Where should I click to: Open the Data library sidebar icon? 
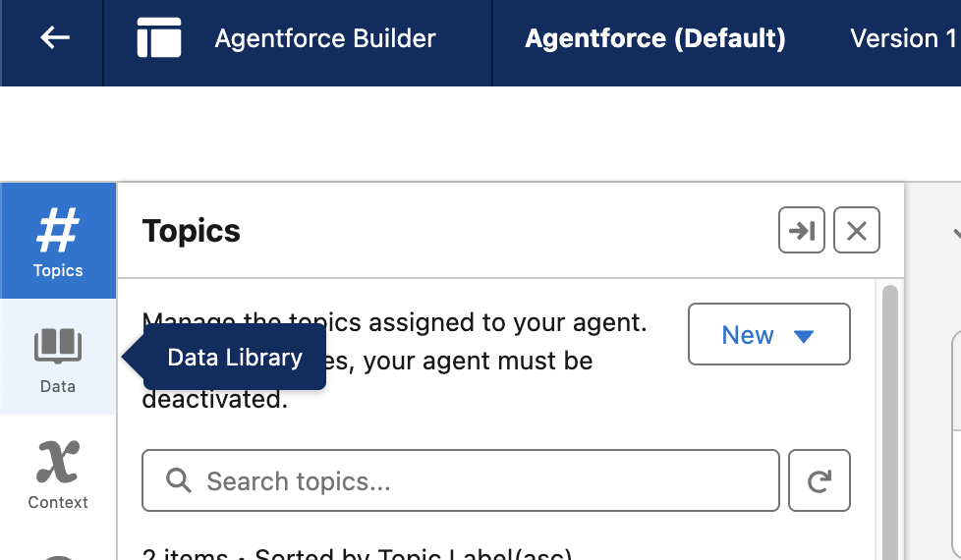click(58, 357)
